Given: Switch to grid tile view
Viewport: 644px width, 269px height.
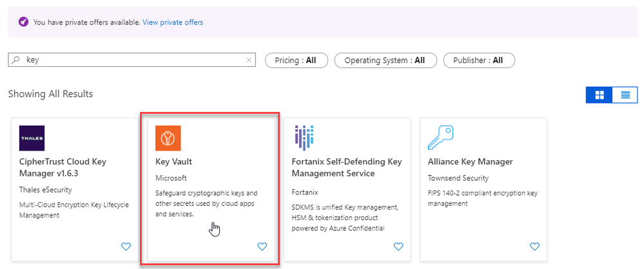Looking at the screenshot, I should pyautogui.click(x=600, y=95).
